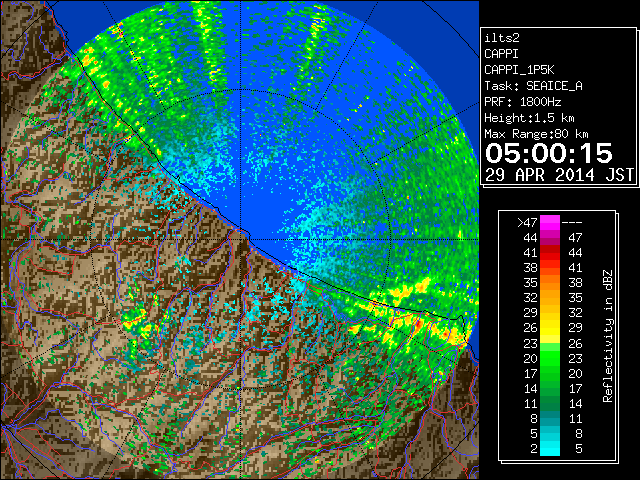The width and height of the screenshot is (640, 480).
Task: Select the "PRF: 1800Hz" text
Action: coord(522,102)
